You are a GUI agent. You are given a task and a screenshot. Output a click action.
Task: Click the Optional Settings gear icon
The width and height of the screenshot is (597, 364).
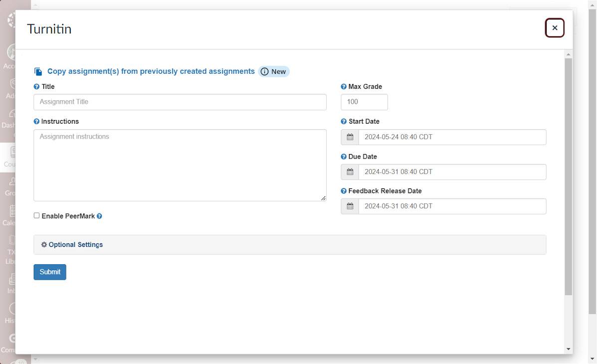click(44, 244)
